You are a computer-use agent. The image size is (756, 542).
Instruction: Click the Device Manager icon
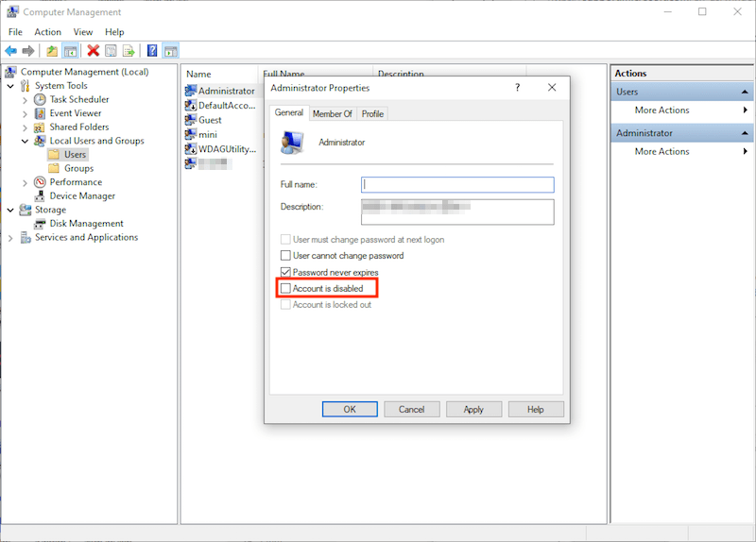coord(40,196)
